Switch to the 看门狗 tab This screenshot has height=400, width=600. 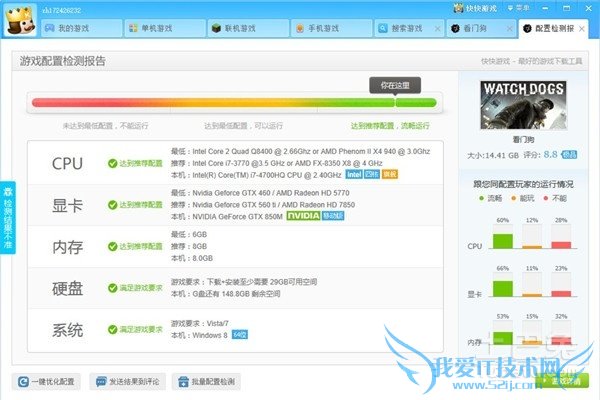(479, 28)
